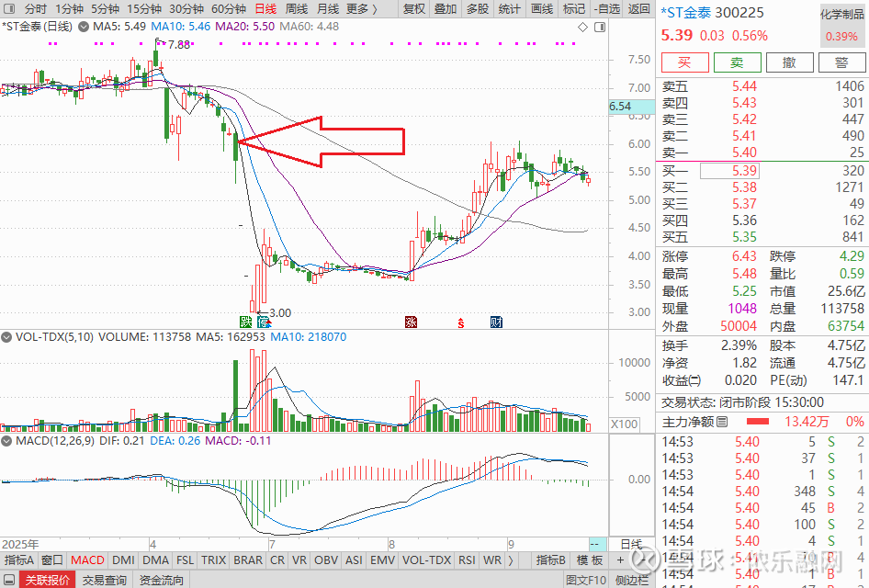Click the green 卖 sell button
The width and height of the screenshot is (869, 588).
[737, 62]
